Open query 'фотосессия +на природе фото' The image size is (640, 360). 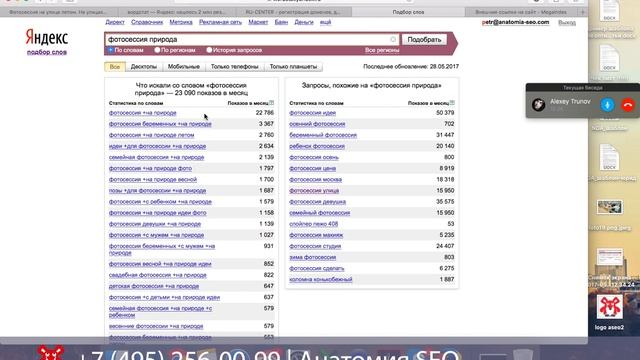[x=150, y=168]
